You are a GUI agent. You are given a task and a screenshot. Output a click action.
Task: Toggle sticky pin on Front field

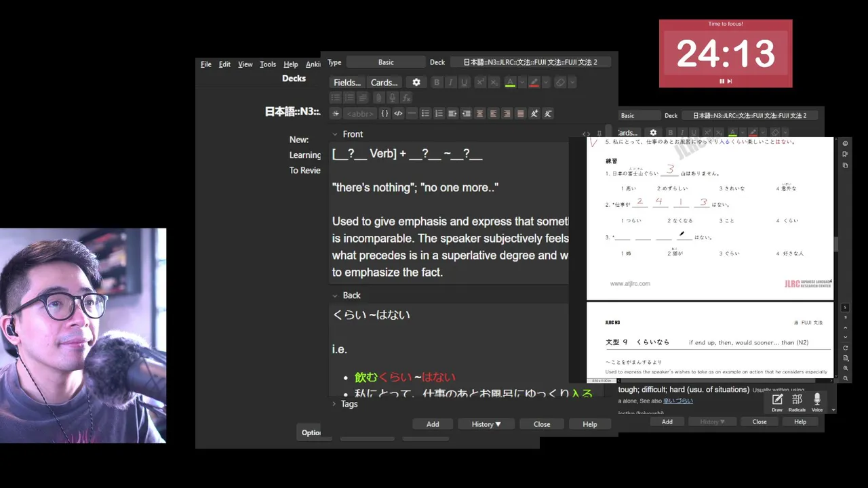pos(599,134)
